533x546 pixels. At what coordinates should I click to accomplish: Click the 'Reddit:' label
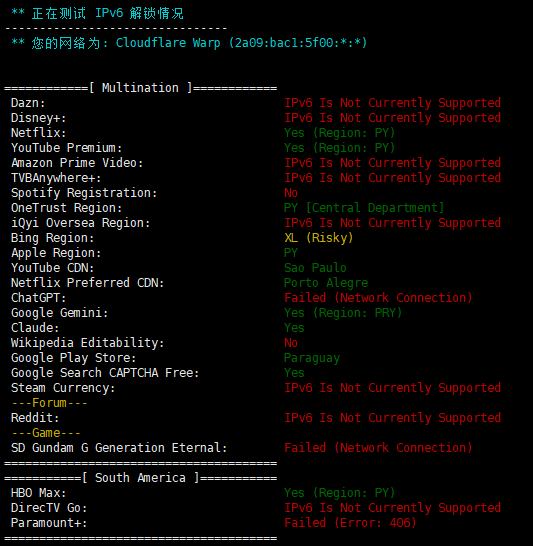(35, 418)
